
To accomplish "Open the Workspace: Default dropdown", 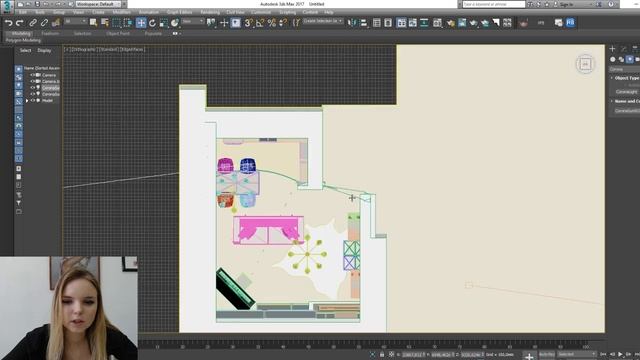I will point(98,4).
